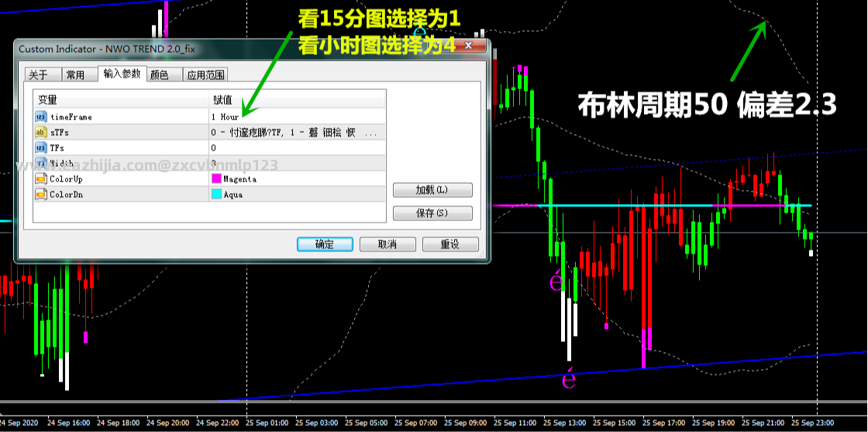Close the Custom Indicator dialog
This screenshot has height=432, width=868.
pyautogui.click(x=468, y=45)
